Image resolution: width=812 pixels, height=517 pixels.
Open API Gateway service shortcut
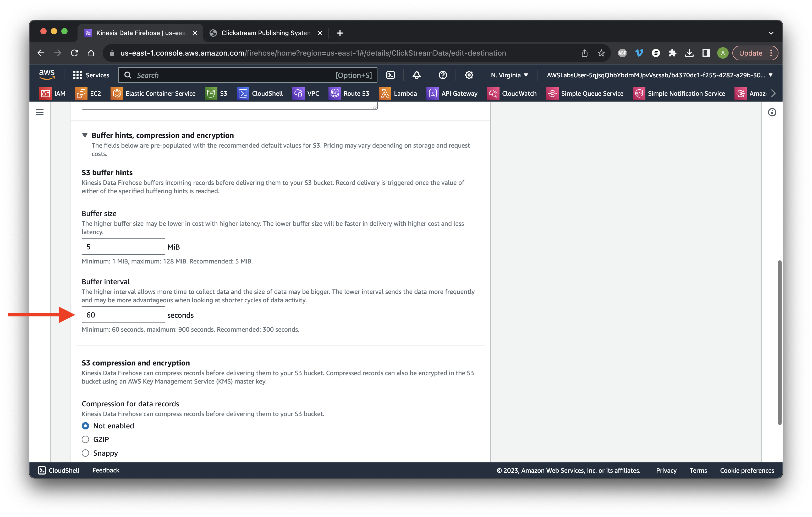coord(452,94)
